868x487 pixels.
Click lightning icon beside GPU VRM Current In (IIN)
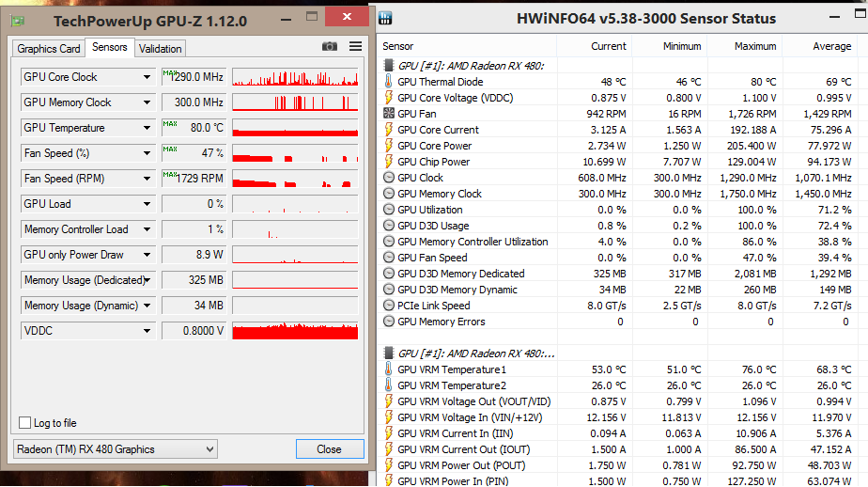click(x=389, y=433)
